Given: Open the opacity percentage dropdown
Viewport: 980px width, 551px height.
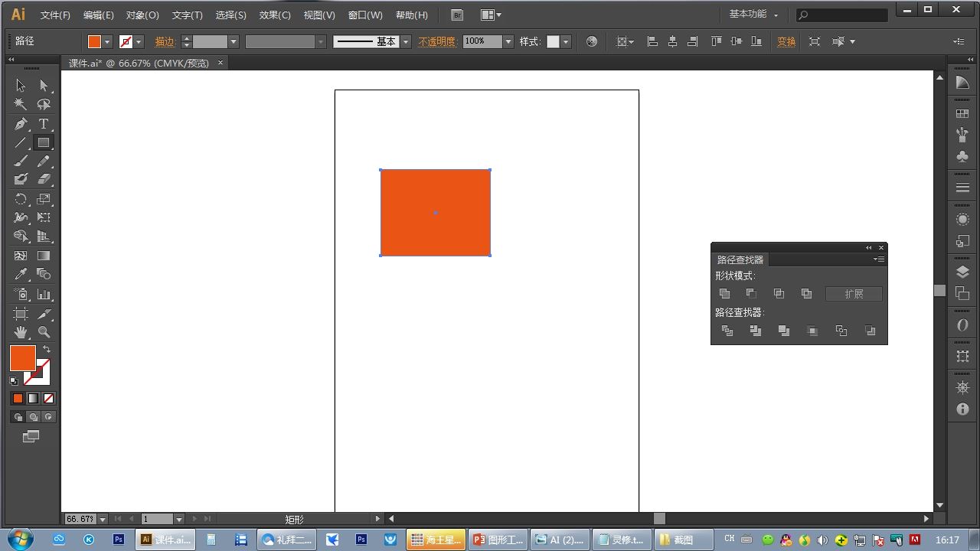Looking at the screenshot, I should [x=508, y=42].
